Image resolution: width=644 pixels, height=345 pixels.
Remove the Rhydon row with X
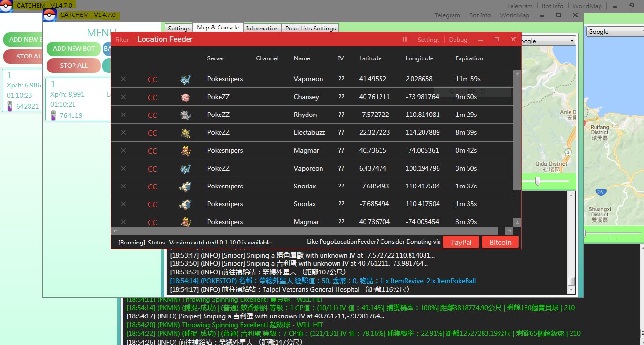[x=123, y=115]
